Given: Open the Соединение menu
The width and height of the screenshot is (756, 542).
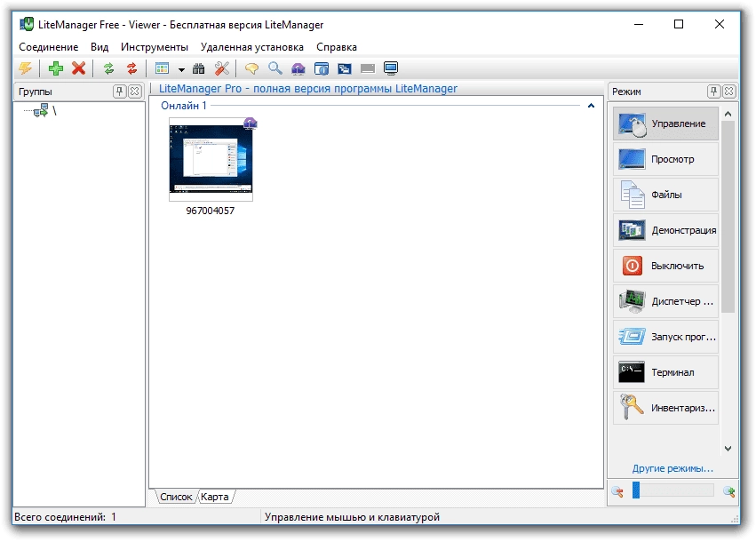Looking at the screenshot, I should coord(49,47).
